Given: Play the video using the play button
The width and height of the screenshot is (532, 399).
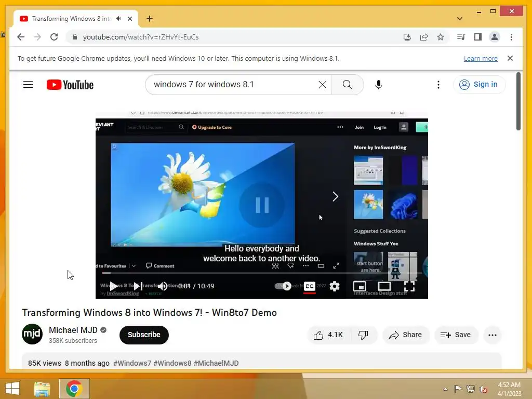Looking at the screenshot, I should tap(114, 286).
